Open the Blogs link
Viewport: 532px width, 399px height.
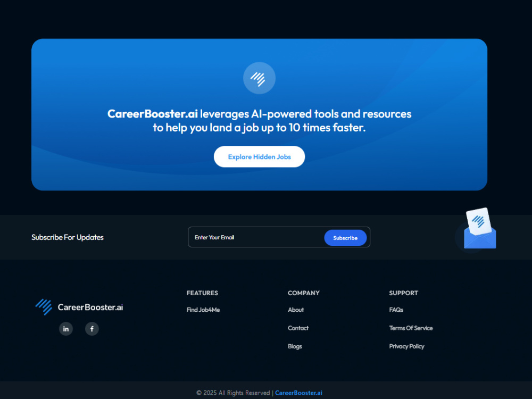pos(295,346)
